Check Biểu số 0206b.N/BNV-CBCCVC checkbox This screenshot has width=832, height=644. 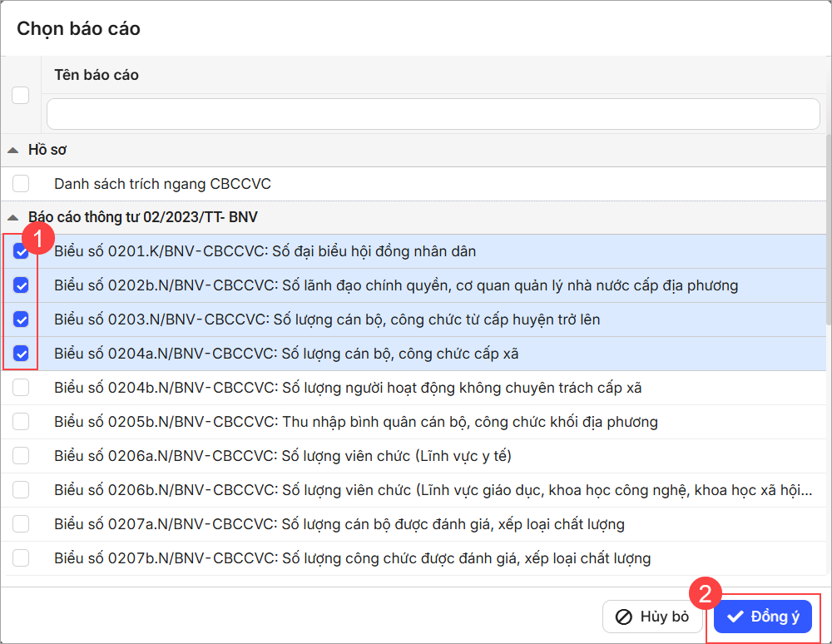coord(21,490)
